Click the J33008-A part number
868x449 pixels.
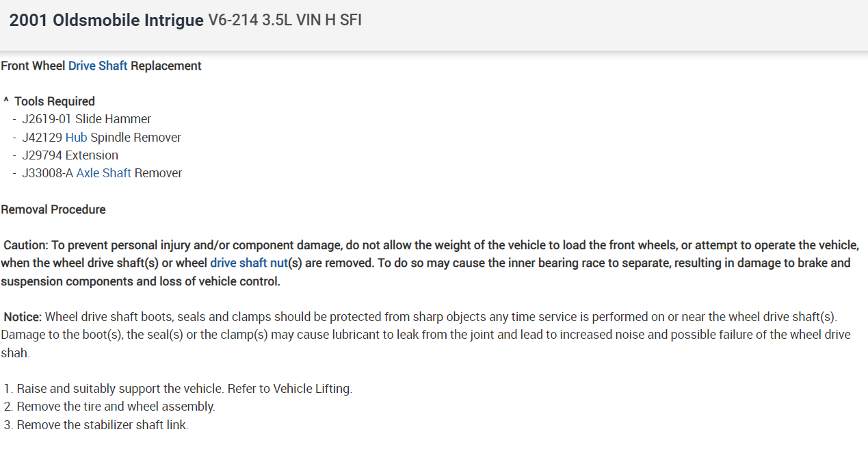[47, 173]
